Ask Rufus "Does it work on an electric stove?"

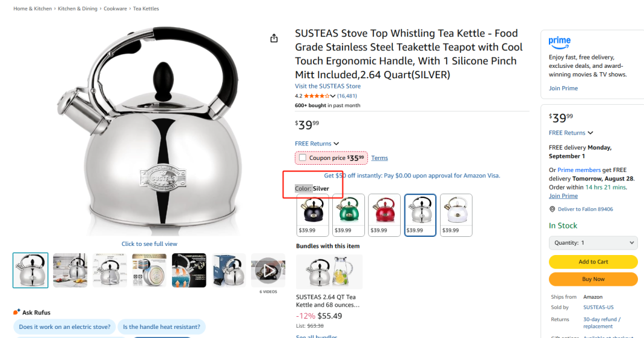pyautogui.click(x=65, y=327)
